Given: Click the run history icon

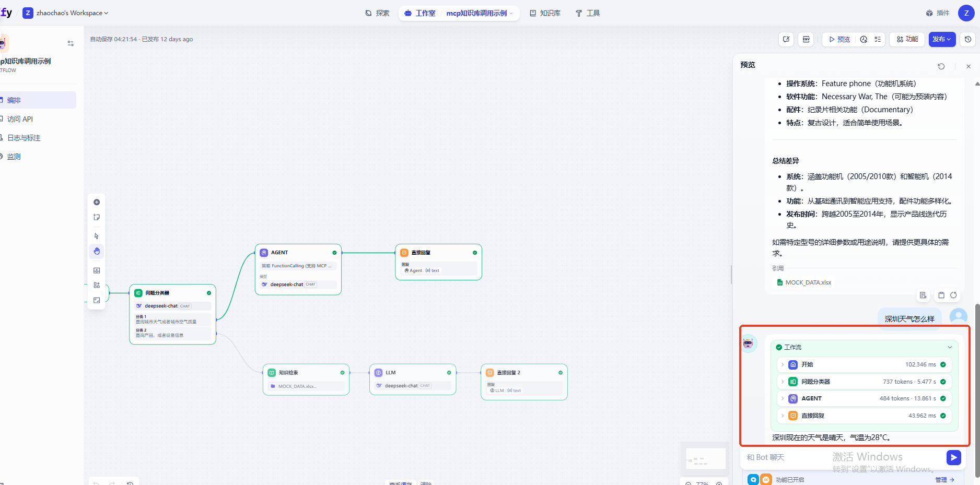Looking at the screenshot, I should [x=864, y=39].
